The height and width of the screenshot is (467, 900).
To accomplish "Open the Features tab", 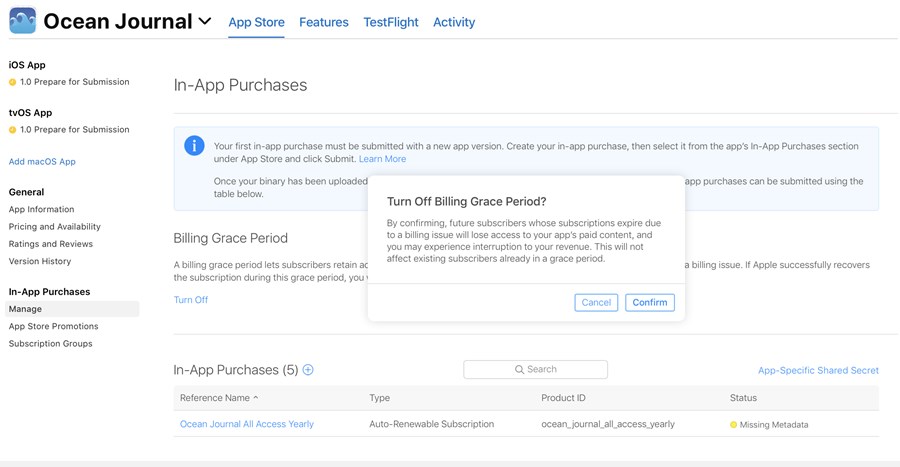I will 324,22.
